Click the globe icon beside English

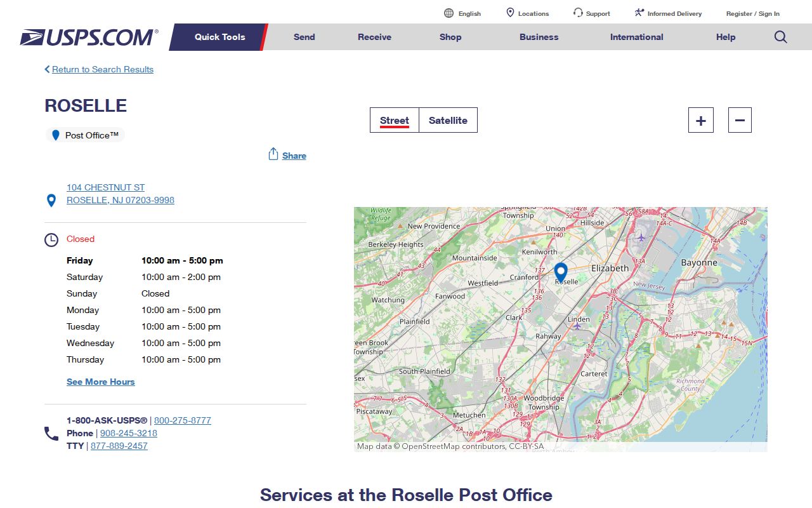pos(449,13)
